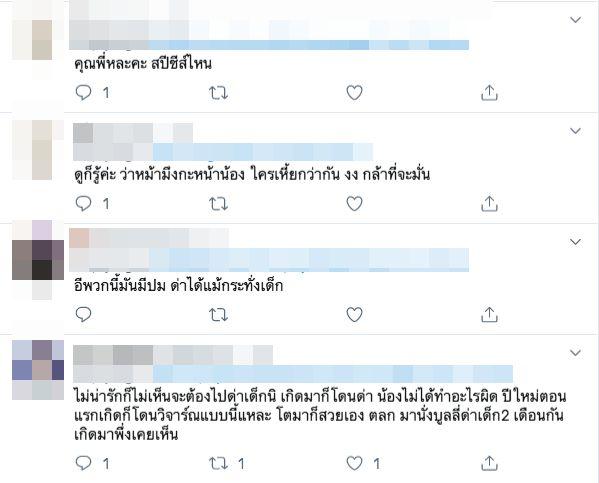Retweet the last tweet starting 'ไม่น่ารัก'
The image size is (599, 483).
click(219, 464)
